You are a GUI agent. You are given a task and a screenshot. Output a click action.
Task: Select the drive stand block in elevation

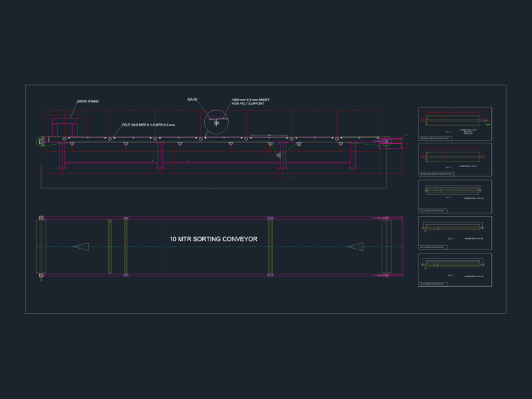pos(66,127)
